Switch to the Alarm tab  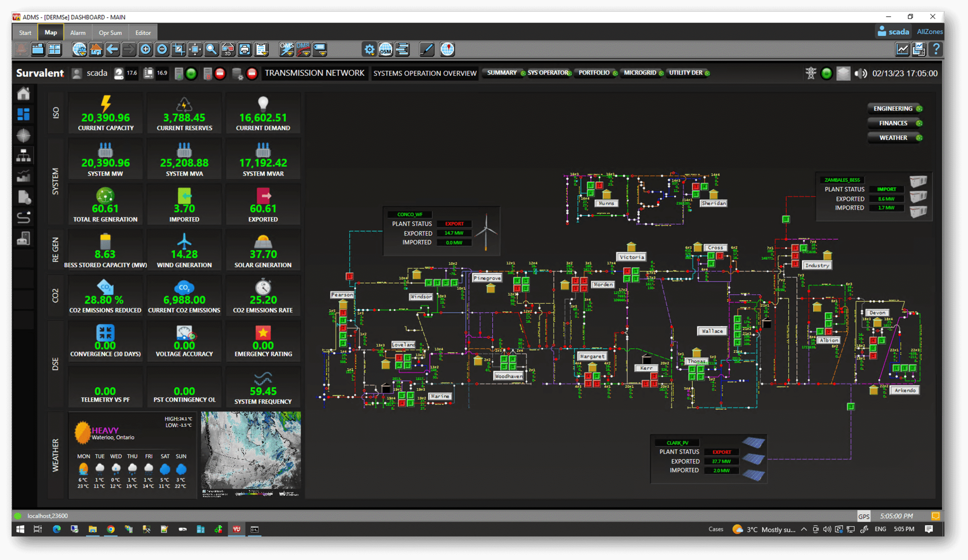[78, 33]
